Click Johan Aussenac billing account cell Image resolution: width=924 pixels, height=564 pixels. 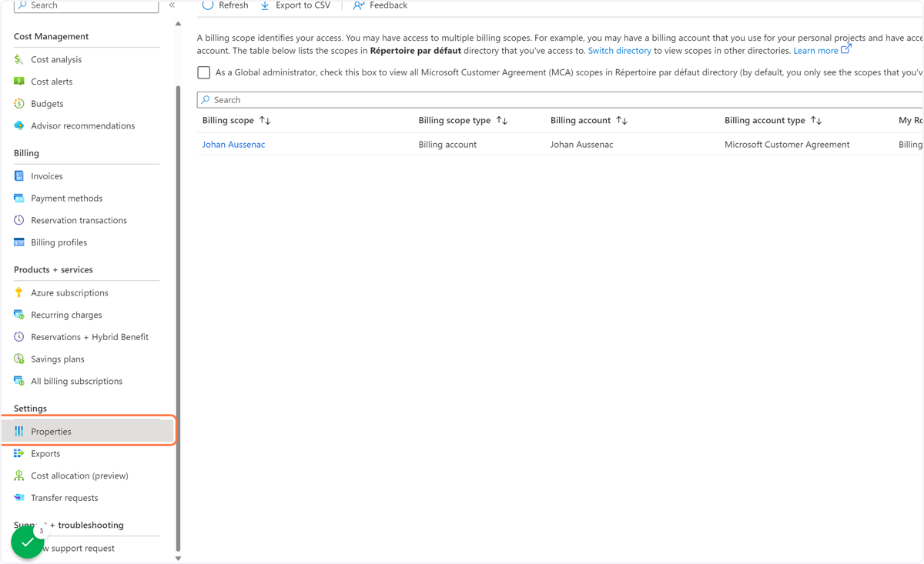click(582, 145)
